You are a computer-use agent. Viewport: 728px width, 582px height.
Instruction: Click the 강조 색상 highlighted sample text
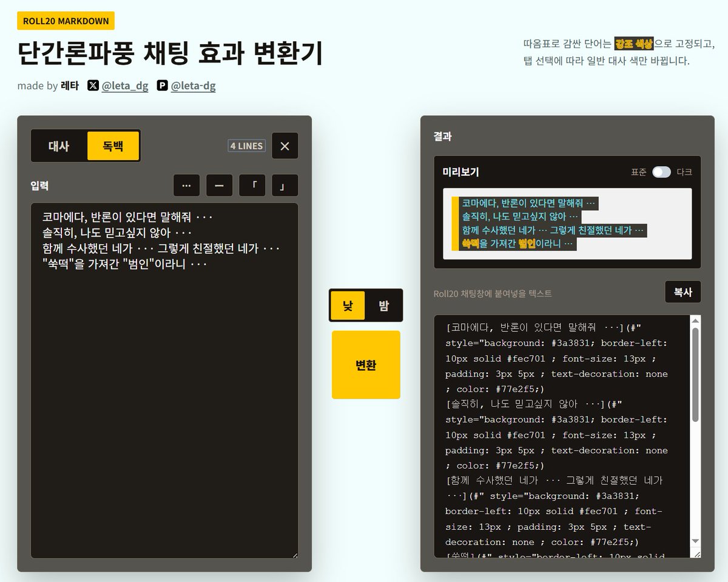click(634, 44)
